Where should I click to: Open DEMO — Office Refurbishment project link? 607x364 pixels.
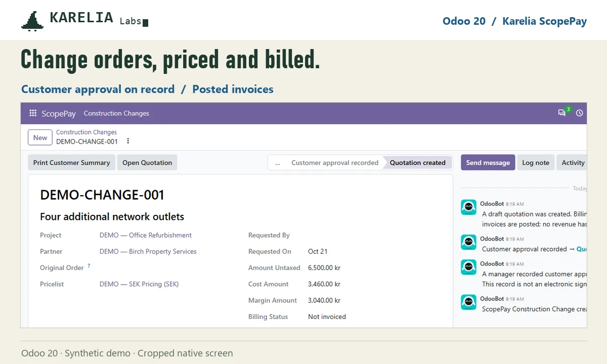146,235
